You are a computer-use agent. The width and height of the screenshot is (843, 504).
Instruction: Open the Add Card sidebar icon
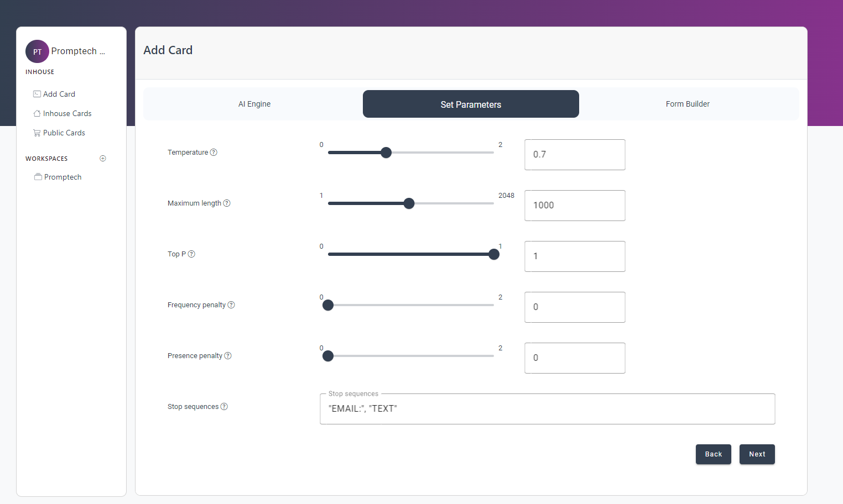pos(37,94)
